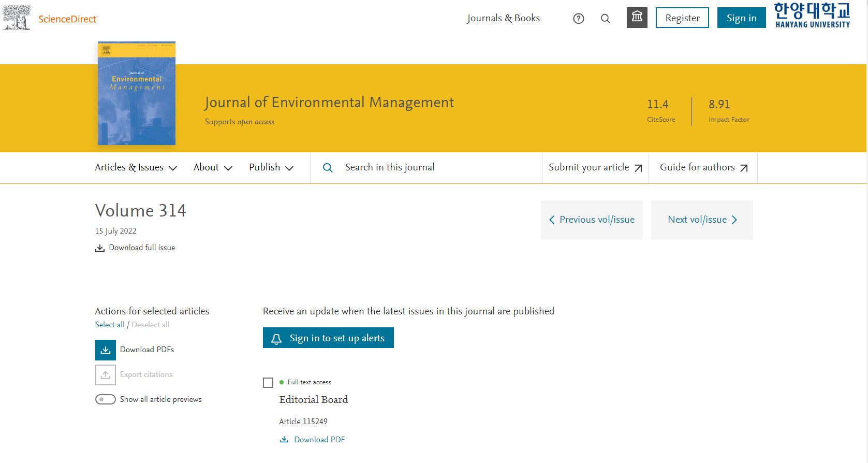Click the ScienceDirect Elsevier tree logo
Viewport: 868px width, 463px height.
[x=17, y=18]
